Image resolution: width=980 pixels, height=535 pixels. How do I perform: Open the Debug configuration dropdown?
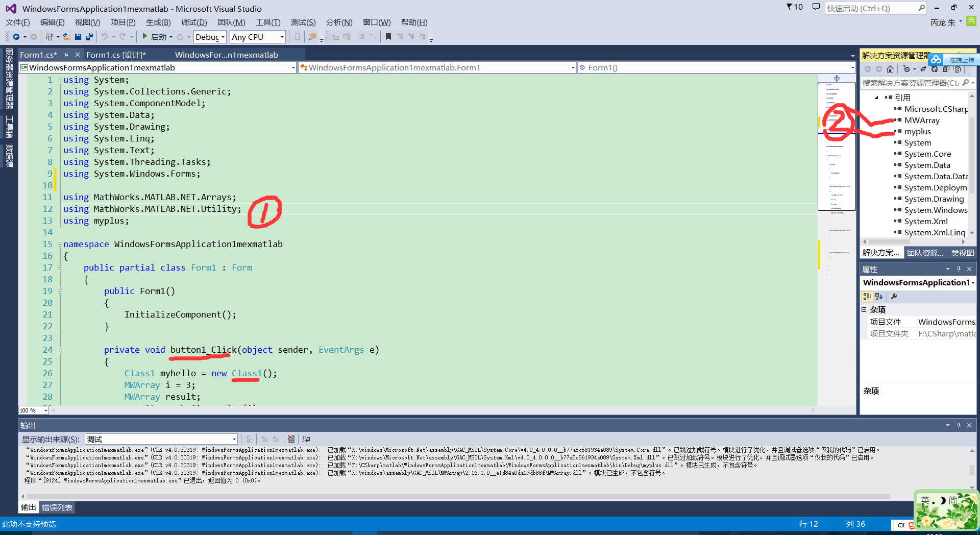point(210,37)
